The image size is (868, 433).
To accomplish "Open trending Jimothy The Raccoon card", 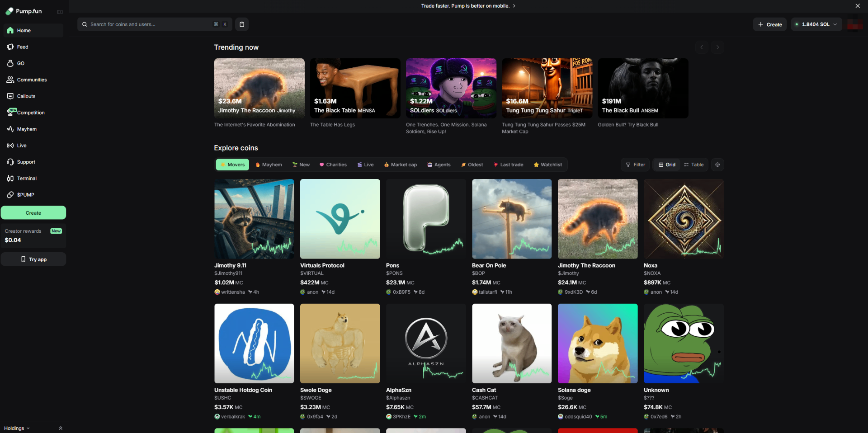I will (x=259, y=88).
